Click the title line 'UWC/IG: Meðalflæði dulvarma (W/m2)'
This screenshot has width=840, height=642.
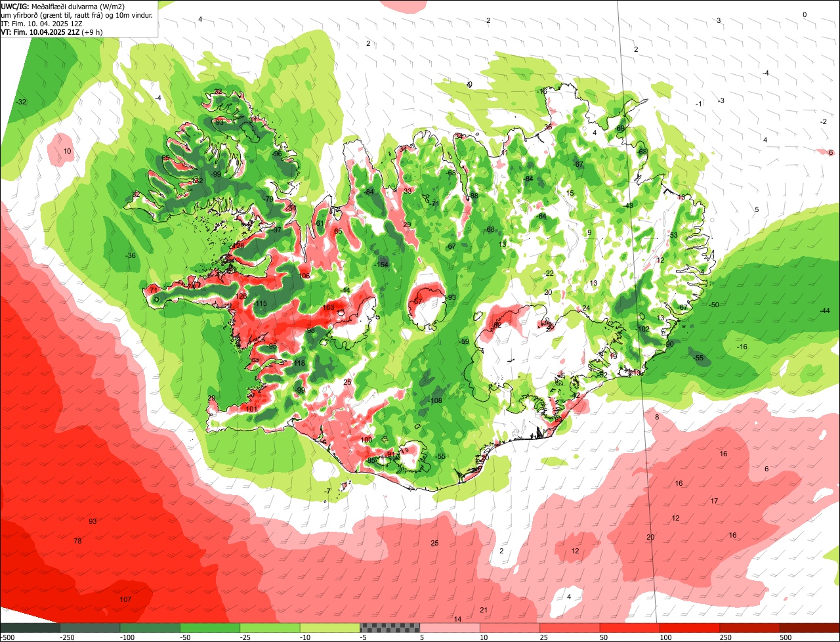coord(63,5)
